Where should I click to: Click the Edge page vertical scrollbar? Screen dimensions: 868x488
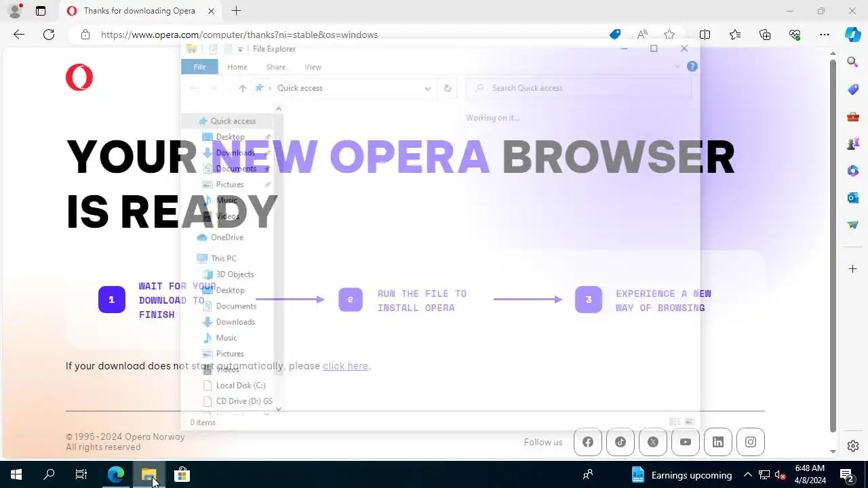click(833, 245)
